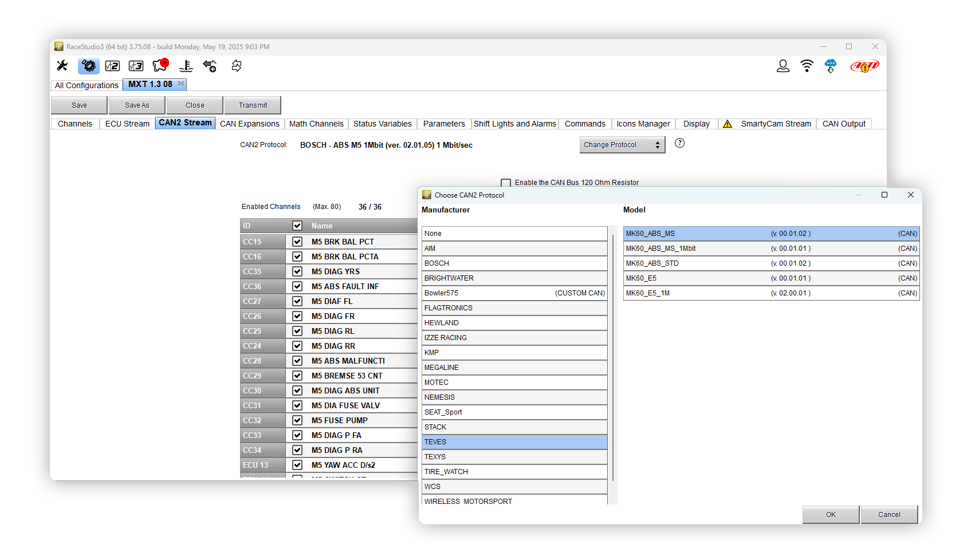This screenshot has height=560, width=975.
Task: Open the Shift Lights and Alarms tab
Action: coord(515,124)
